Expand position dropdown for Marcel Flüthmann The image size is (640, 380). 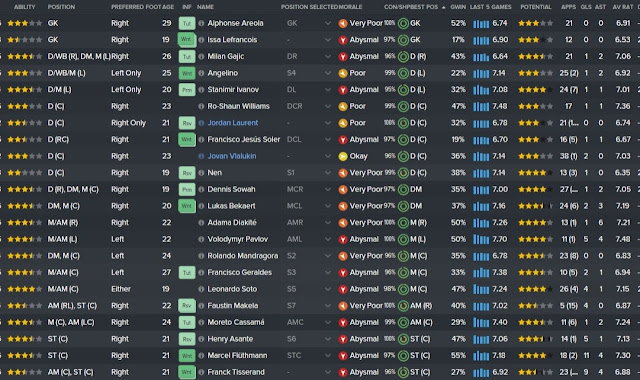coord(328,356)
